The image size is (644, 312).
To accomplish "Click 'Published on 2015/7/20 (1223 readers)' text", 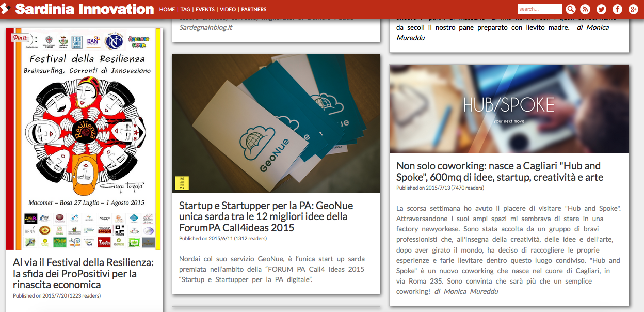I will 57,296.
